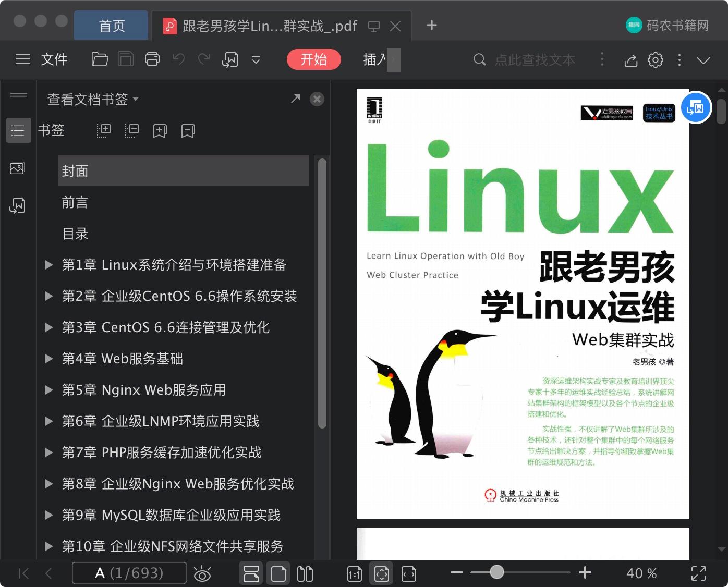This screenshot has height=587, width=728.
Task: Open 第9章 MySQL数据库企业级应用实践 bookmark
Action: [171, 515]
